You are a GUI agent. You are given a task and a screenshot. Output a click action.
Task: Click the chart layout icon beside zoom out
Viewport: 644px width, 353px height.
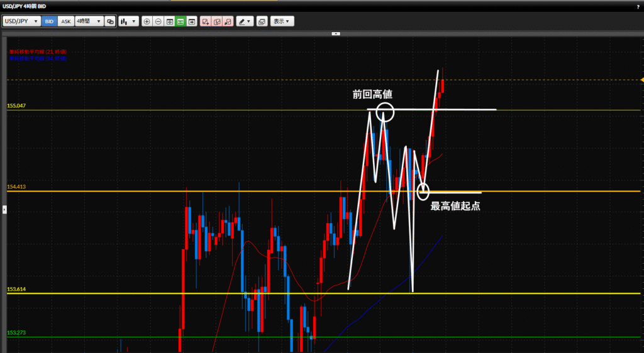[x=170, y=21]
